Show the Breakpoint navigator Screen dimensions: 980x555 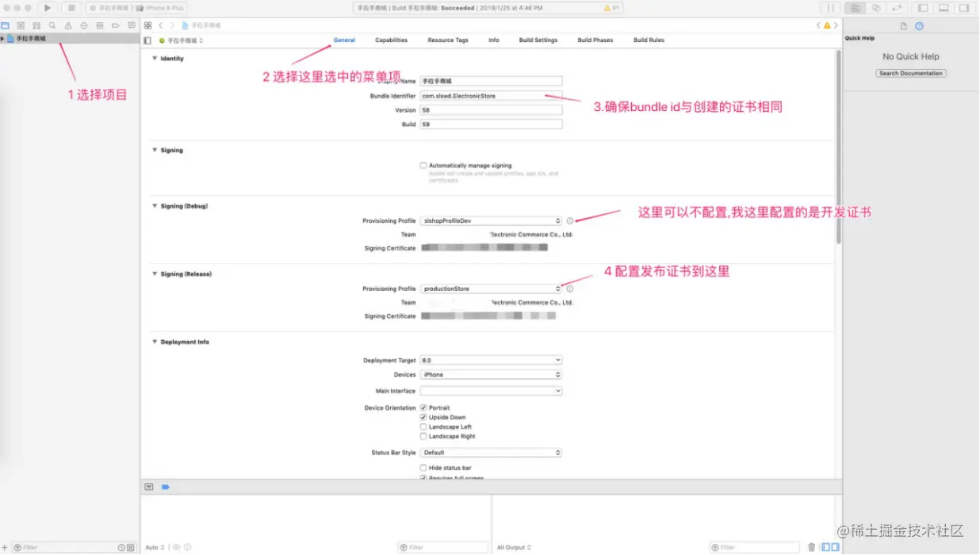[116, 25]
